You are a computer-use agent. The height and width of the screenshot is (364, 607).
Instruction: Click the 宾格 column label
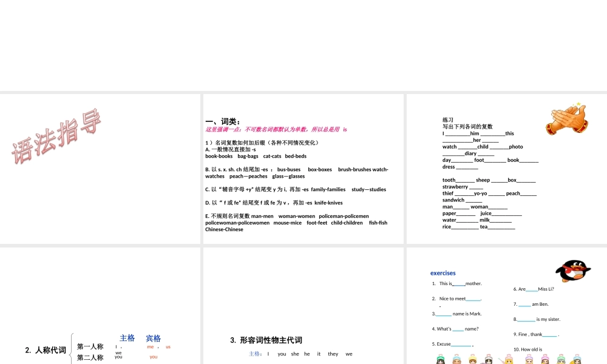[153, 338]
